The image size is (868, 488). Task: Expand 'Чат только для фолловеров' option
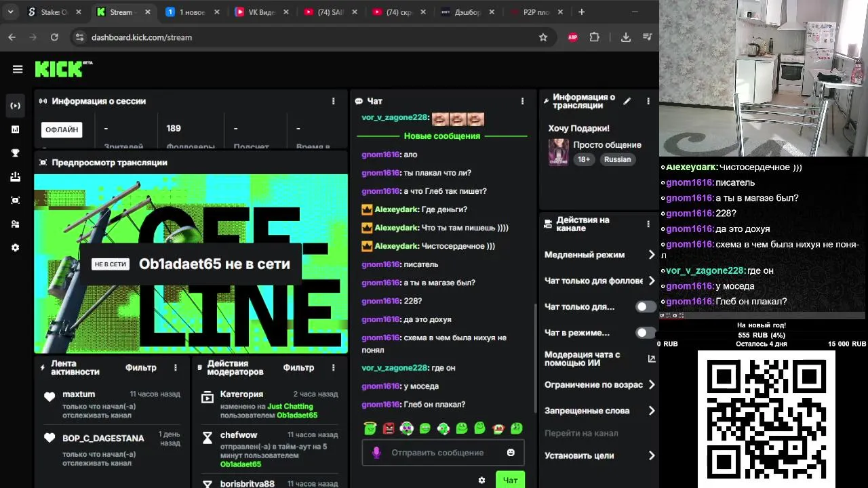[x=600, y=281]
